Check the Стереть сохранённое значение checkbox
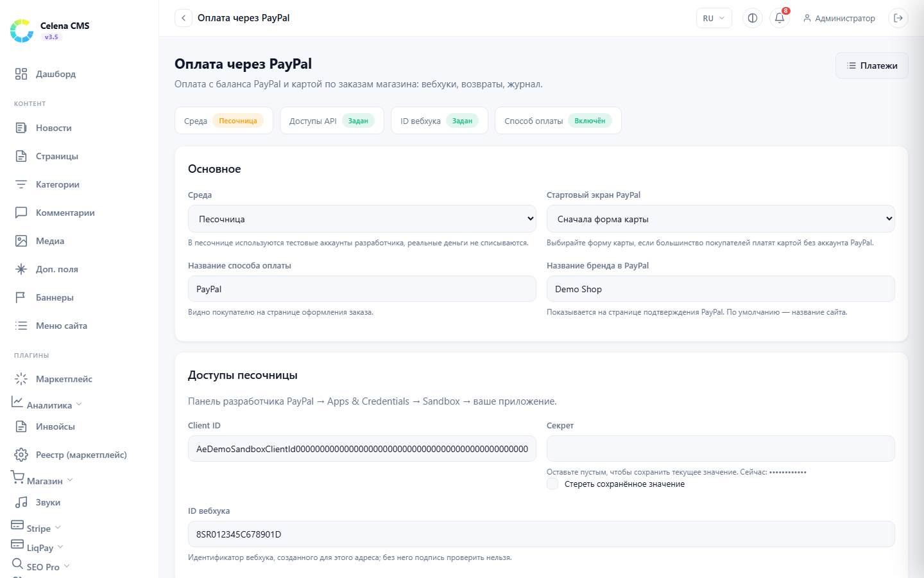The height and width of the screenshot is (578, 924). coord(552,484)
